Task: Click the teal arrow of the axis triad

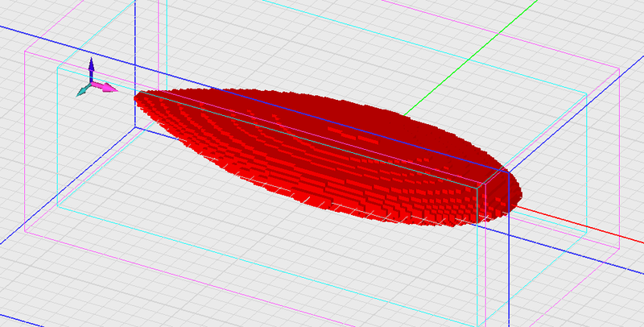Action: [83, 91]
